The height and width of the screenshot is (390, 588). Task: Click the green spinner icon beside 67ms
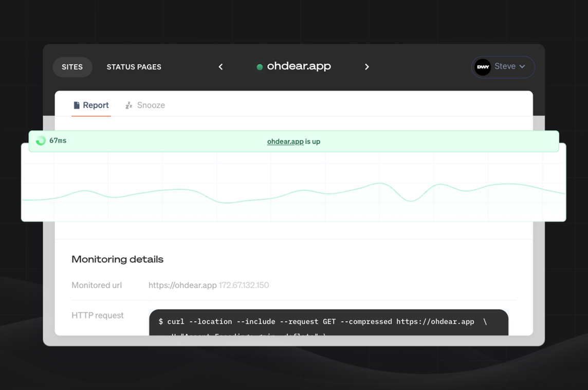pyautogui.click(x=41, y=141)
